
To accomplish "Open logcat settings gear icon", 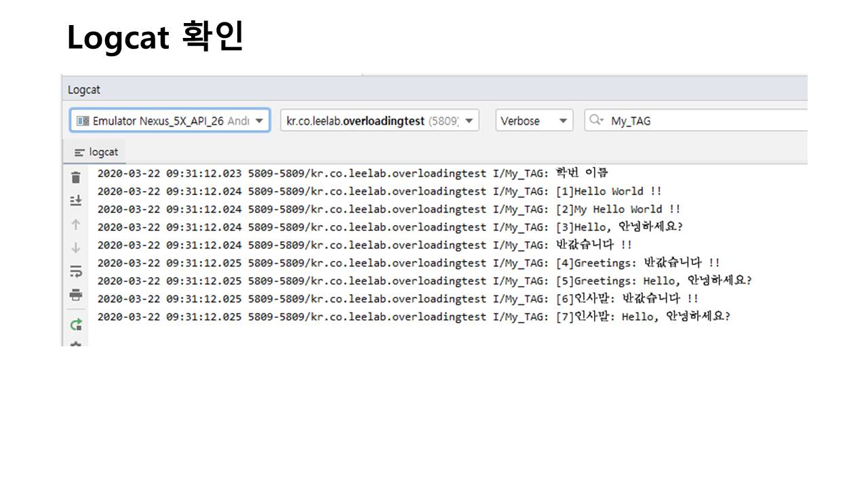I will coord(76,344).
